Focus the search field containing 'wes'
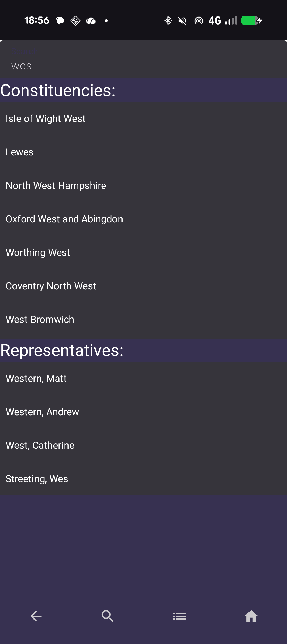 143,66
